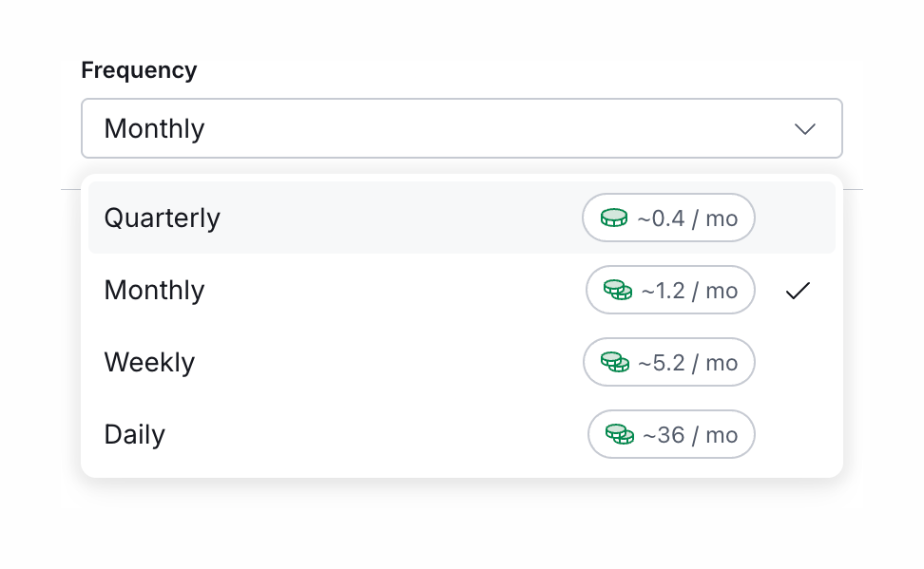Click the ~0.4 / mo cost badge
The image size is (924, 569).
click(x=668, y=218)
